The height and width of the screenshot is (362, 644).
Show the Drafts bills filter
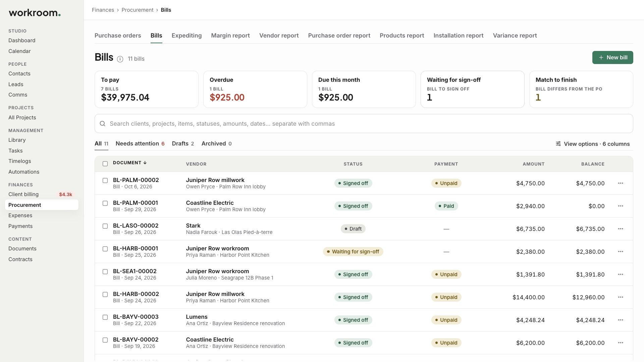coord(183,144)
